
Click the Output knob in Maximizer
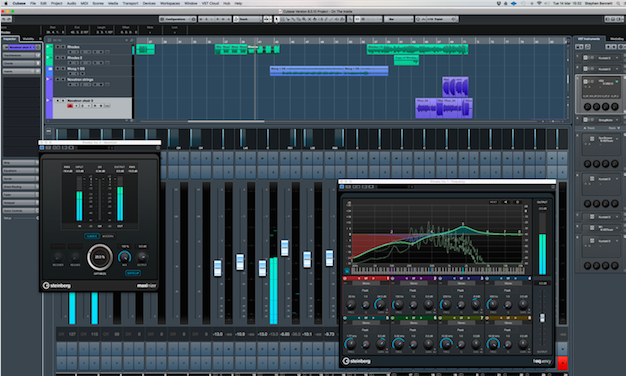click(142, 257)
